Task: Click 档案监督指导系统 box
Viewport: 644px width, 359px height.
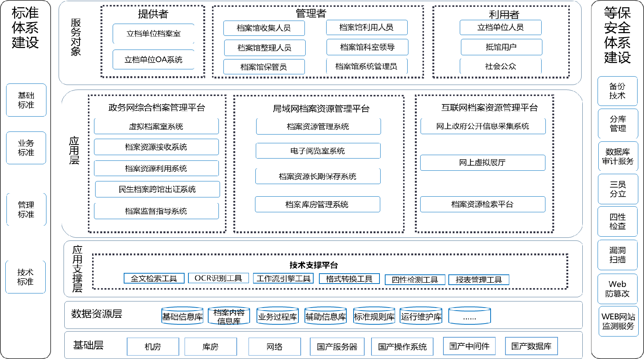Action: [x=156, y=211]
